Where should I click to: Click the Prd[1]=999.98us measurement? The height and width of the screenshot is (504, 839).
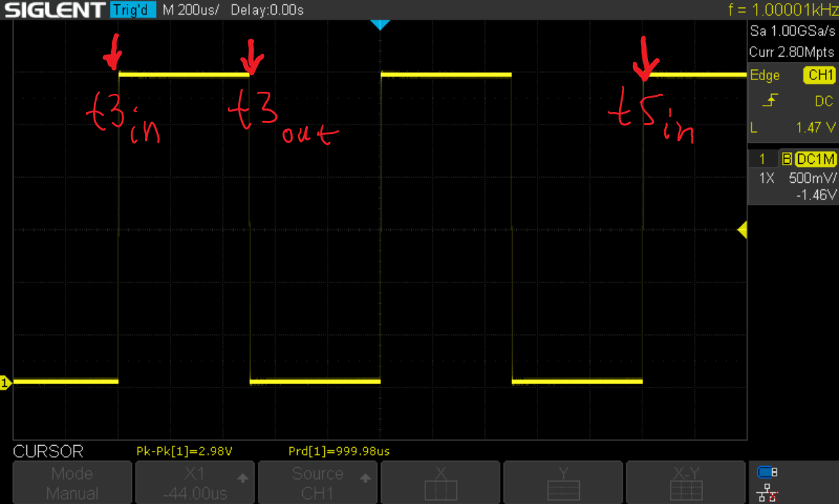pos(339,451)
